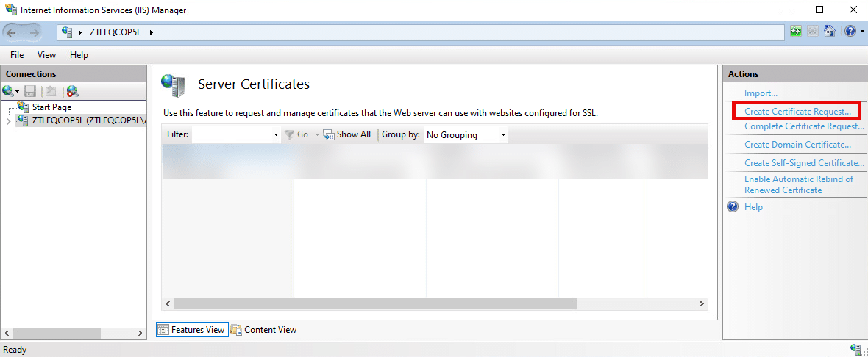The height and width of the screenshot is (357, 868).
Task: Open the Filter dropdown arrow
Action: coord(276,135)
